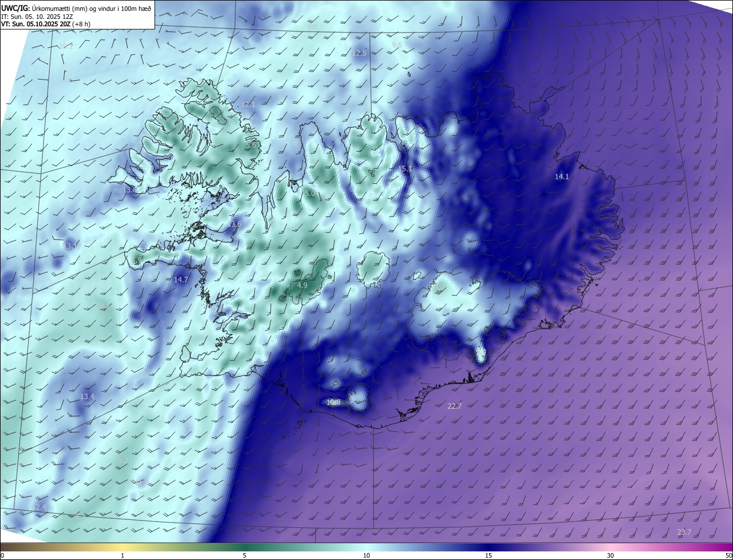The width and height of the screenshot is (733, 560).
Task: Click the 50 tick on the color scale
Action: [728, 555]
